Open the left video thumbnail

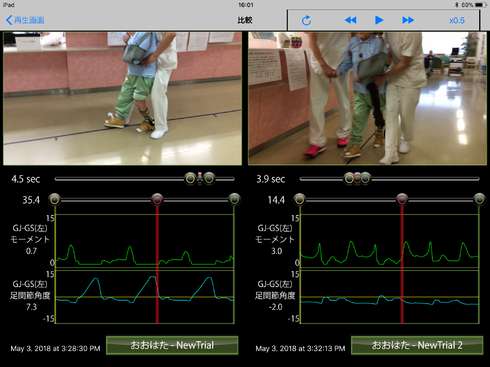[x=122, y=98]
